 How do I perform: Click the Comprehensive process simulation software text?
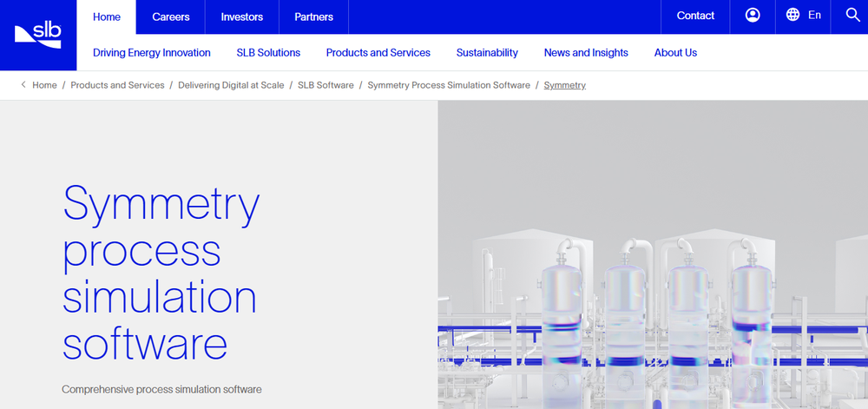point(161,390)
